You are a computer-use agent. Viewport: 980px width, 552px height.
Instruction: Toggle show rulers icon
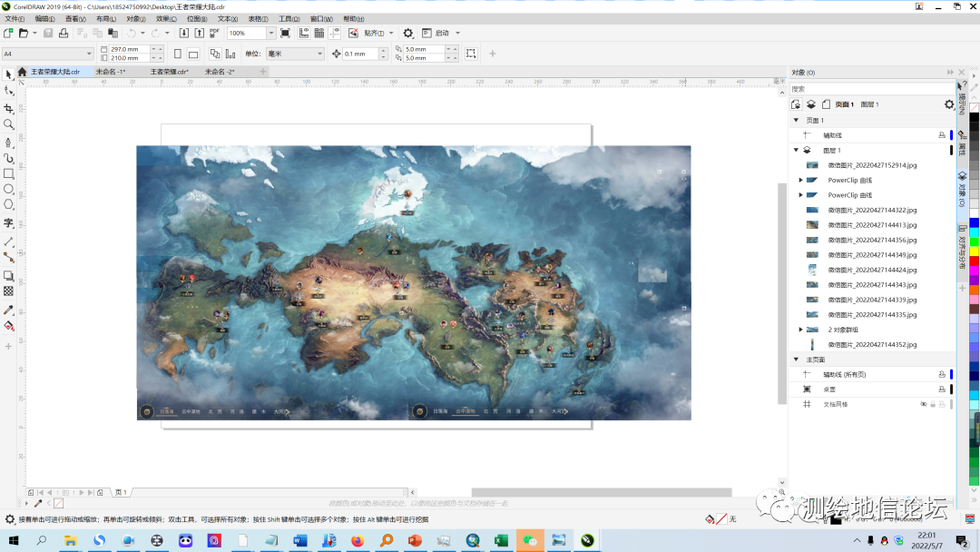304,33
